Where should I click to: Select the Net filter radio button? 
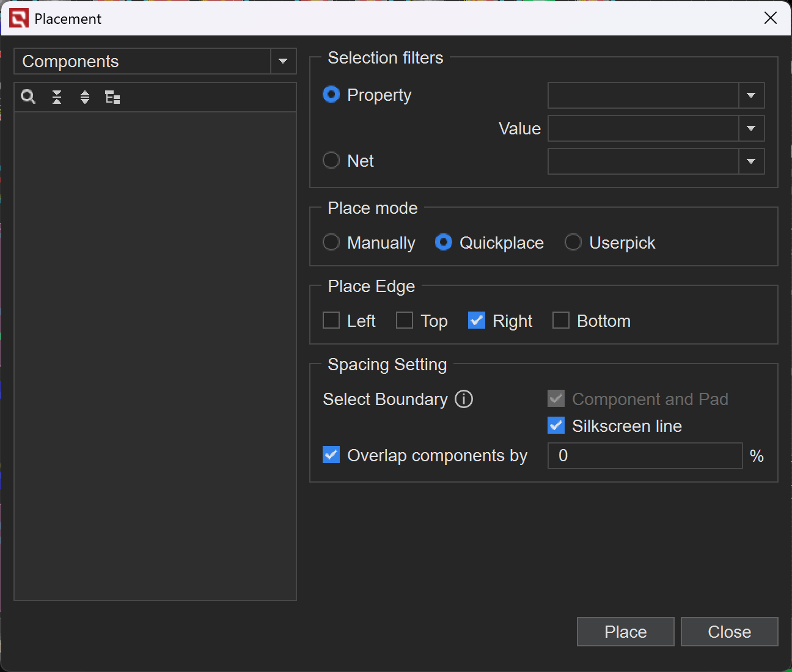point(331,161)
